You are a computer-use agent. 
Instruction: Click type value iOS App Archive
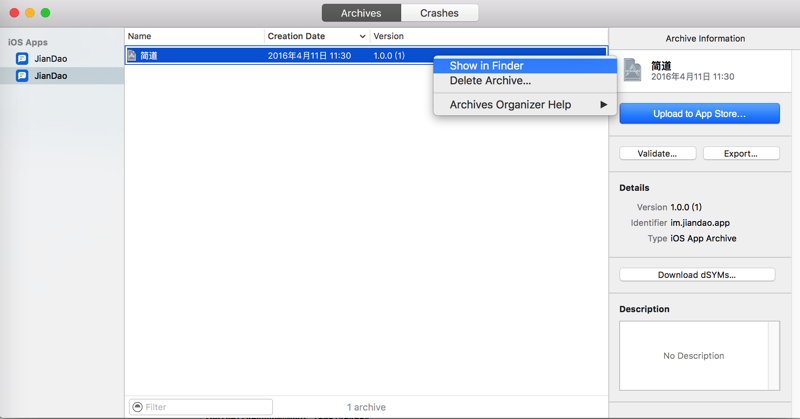[x=703, y=238]
